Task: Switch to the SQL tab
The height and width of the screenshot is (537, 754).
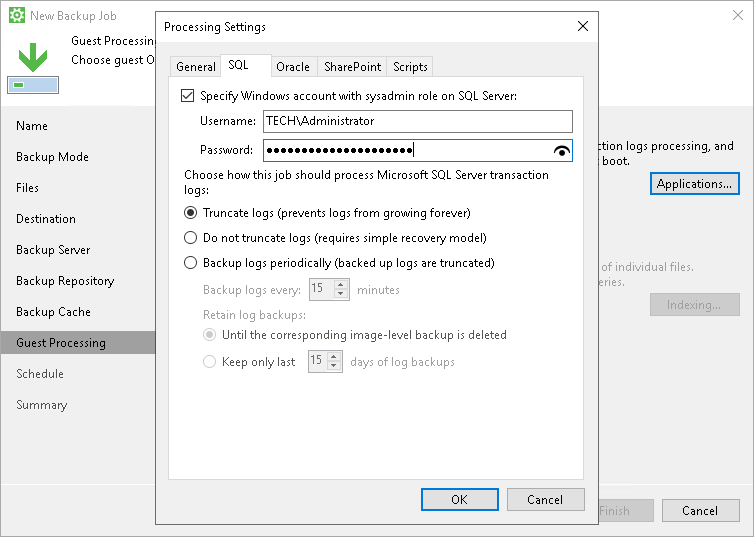Action: coord(246,65)
